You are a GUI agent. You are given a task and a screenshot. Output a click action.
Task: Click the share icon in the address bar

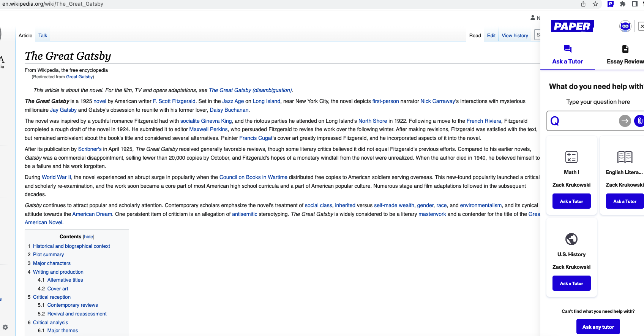pos(583,4)
